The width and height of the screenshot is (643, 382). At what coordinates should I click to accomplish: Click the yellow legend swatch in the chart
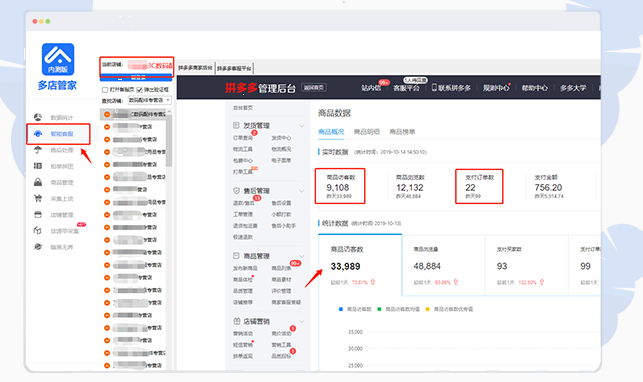tap(428, 309)
